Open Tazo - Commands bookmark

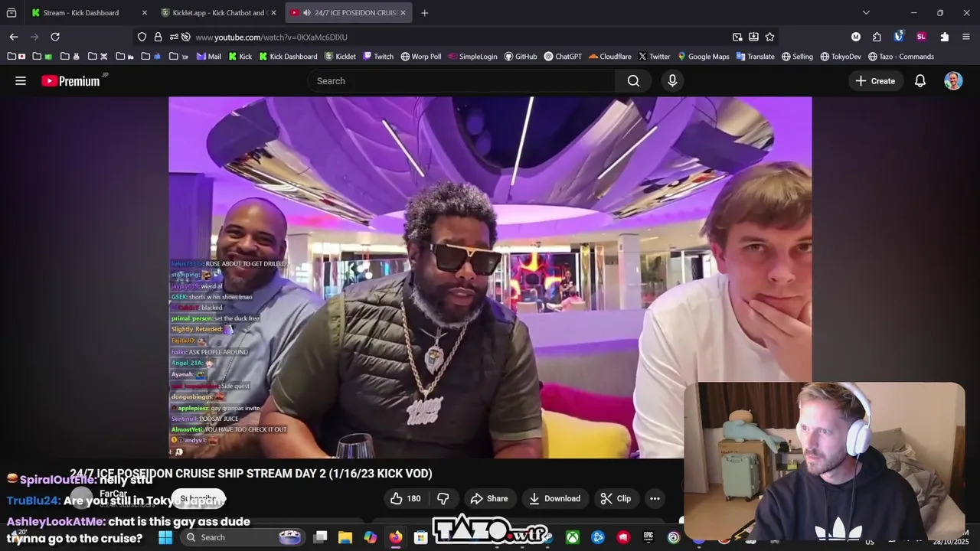(x=900, y=56)
